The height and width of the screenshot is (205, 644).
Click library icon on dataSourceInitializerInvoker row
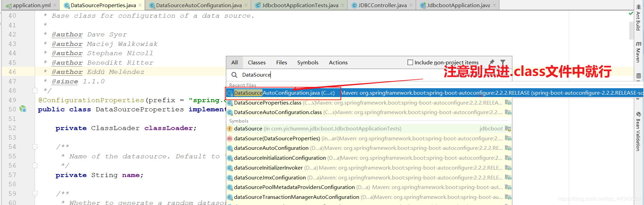pyautogui.click(x=508, y=168)
